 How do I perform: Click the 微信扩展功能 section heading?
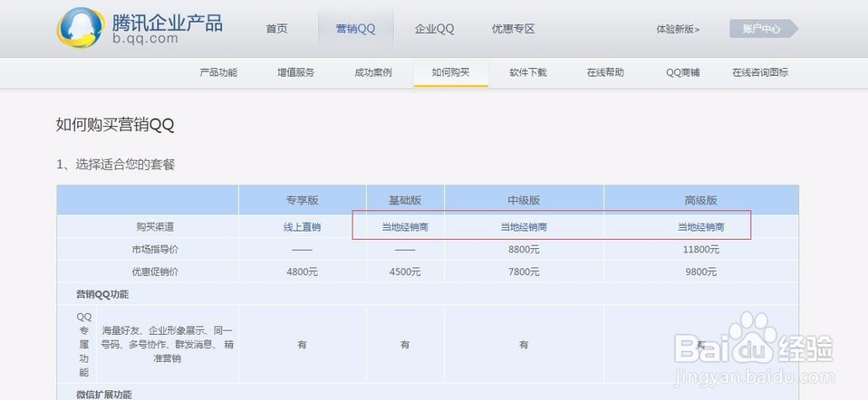click(104, 395)
